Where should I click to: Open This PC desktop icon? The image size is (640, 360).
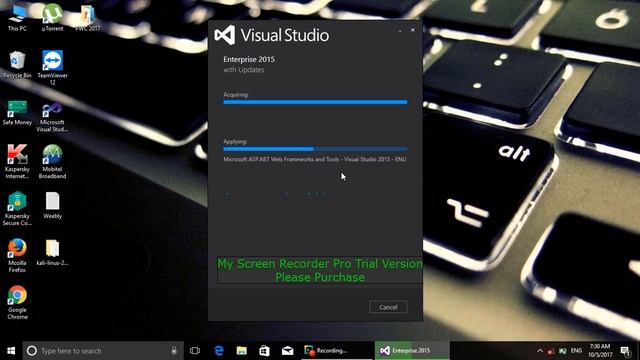(17, 18)
